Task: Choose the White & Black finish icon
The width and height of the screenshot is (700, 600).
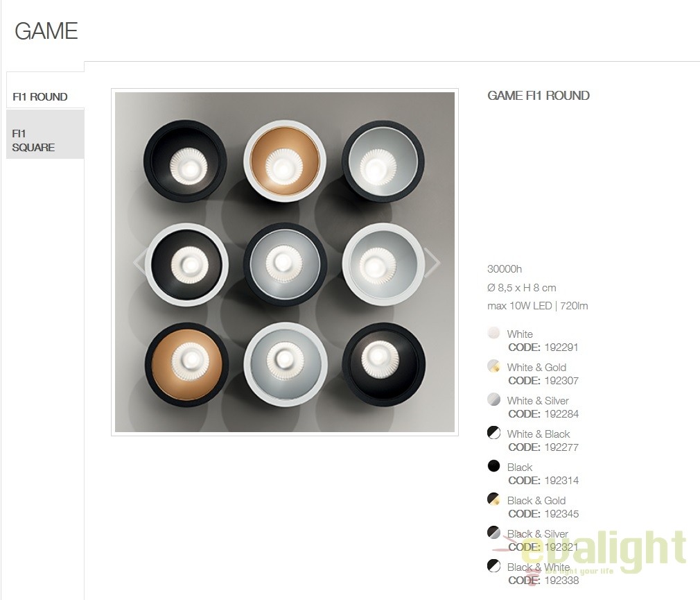Action: [493, 432]
